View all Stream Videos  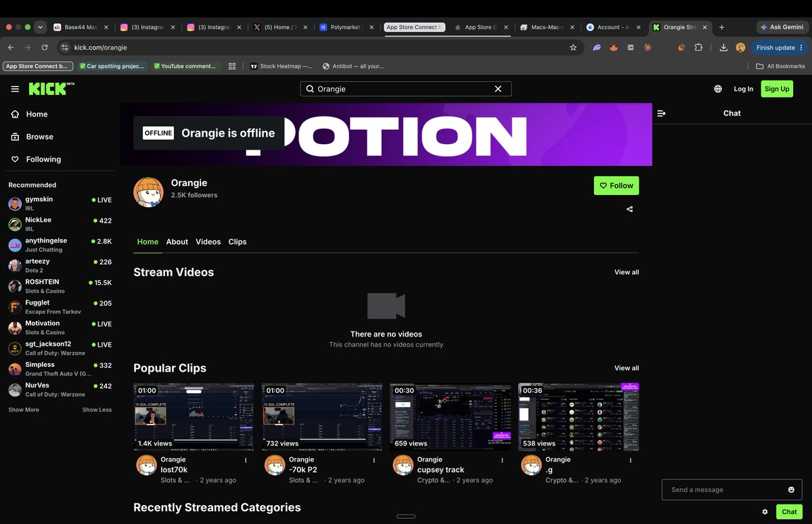(x=627, y=272)
